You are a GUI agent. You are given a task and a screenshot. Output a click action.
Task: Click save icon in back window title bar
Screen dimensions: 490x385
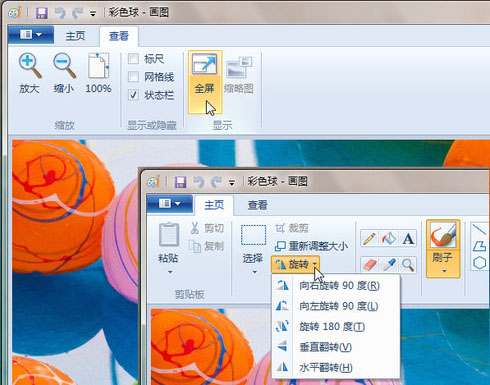[42, 13]
